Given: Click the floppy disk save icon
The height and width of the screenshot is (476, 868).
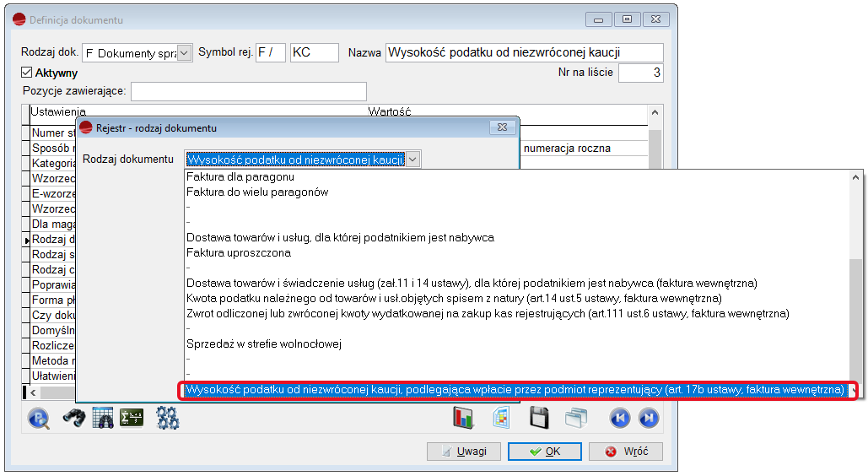Looking at the screenshot, I should 539,418.
